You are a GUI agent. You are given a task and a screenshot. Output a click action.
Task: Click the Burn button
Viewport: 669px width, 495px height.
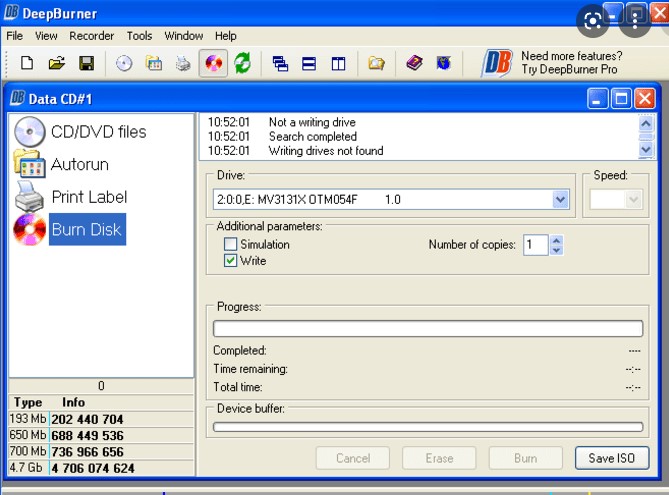526,458
